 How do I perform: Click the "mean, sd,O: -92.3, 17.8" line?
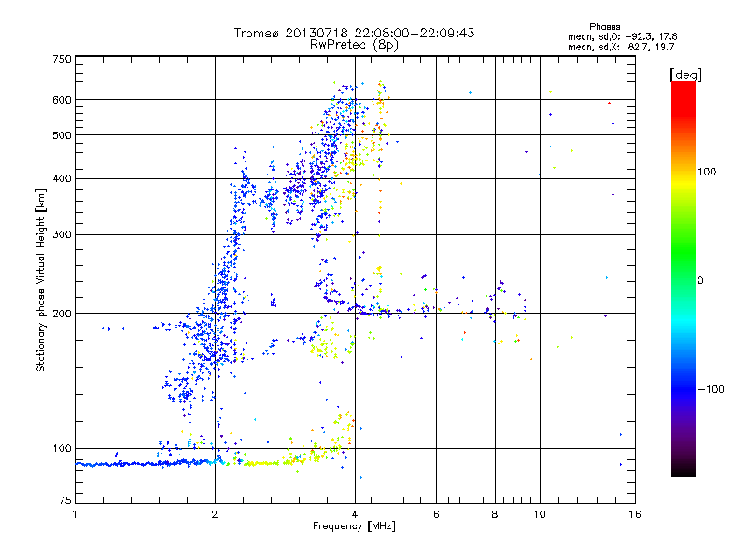coord(622,36)
